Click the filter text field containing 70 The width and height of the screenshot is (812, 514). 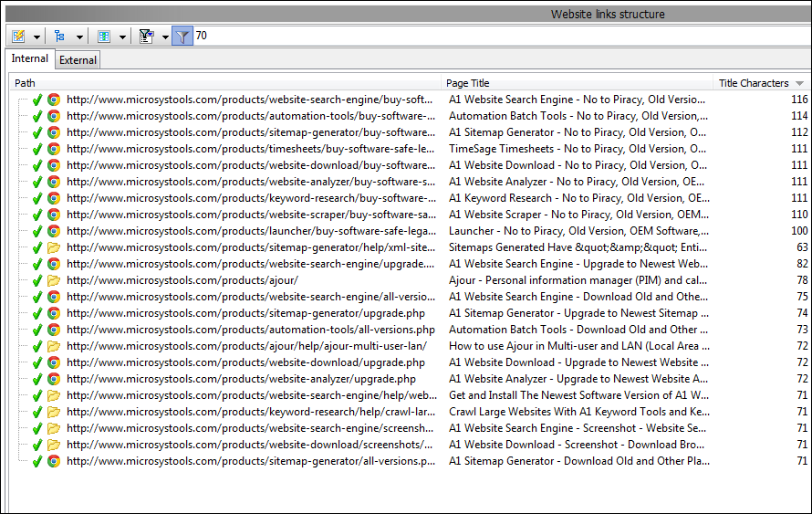pos(493,37)
